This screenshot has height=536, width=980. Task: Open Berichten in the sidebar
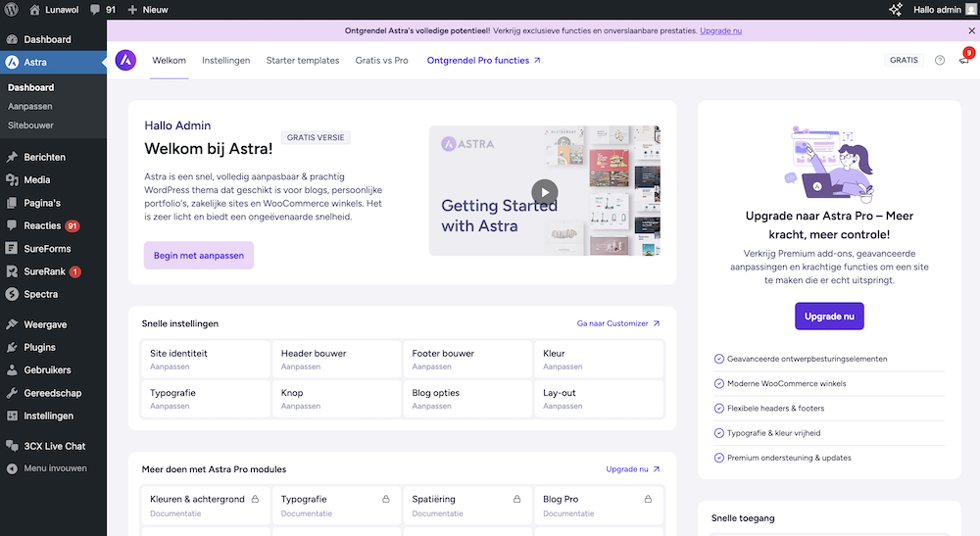[53, 157]
